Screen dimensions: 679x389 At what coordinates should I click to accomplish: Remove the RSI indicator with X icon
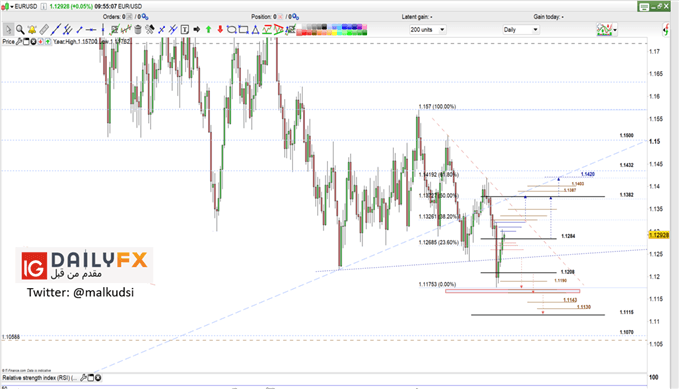coord(98,378)
